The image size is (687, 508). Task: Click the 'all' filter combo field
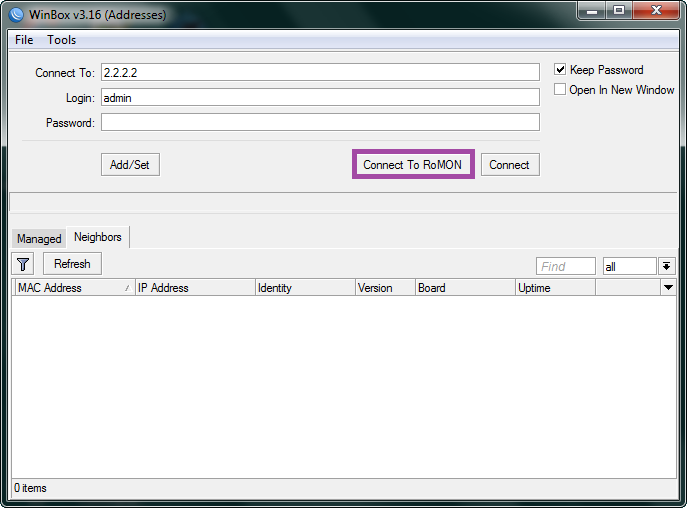pyautogui.click(x=630, y=266)
